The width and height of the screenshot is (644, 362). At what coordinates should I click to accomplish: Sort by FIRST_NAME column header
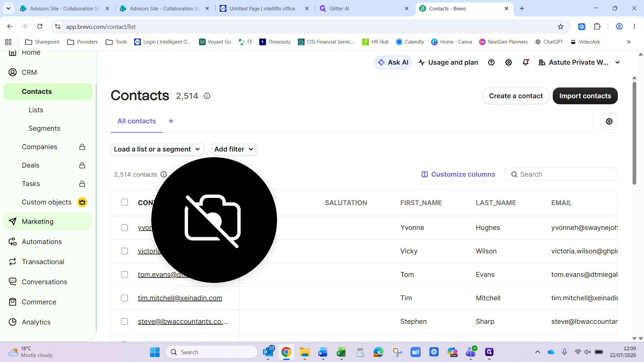pos(421,203)
